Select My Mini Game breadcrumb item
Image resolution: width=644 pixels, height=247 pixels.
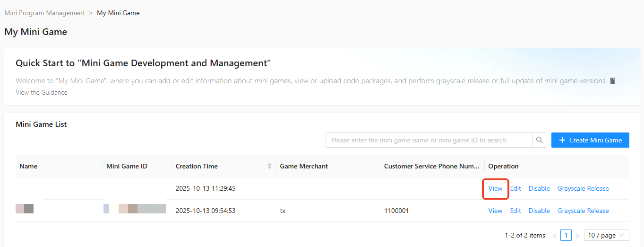coord(118,13)
